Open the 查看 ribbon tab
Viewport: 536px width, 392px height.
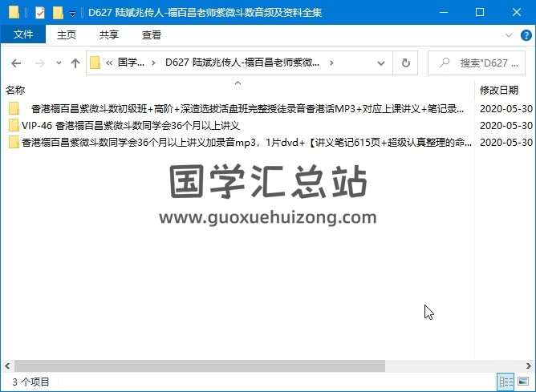click(x=152, y=34)
